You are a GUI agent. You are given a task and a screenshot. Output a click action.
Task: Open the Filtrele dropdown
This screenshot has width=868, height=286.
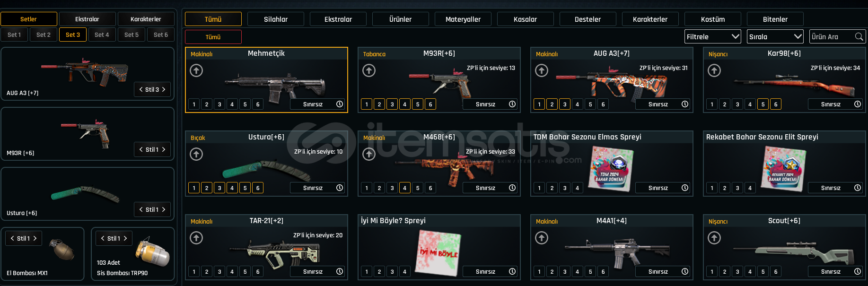tap(713, 36)
